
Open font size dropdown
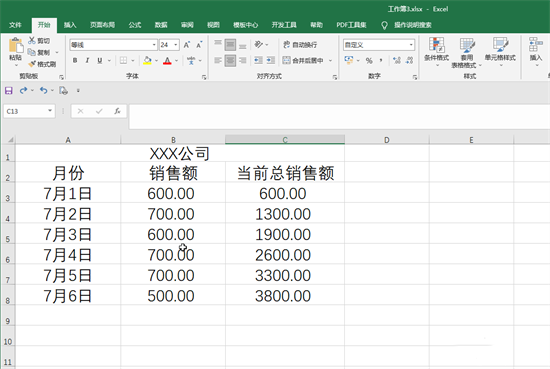[x=176, y=45]
